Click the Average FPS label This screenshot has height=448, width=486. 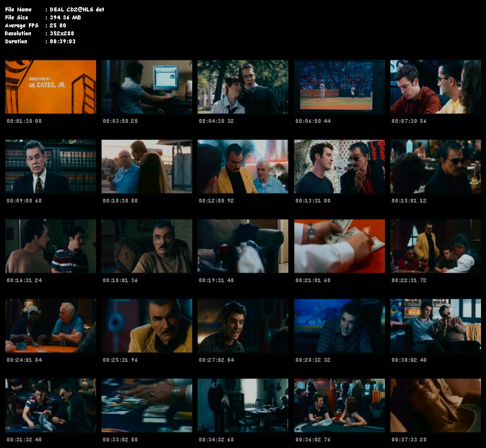pos(22,25)
